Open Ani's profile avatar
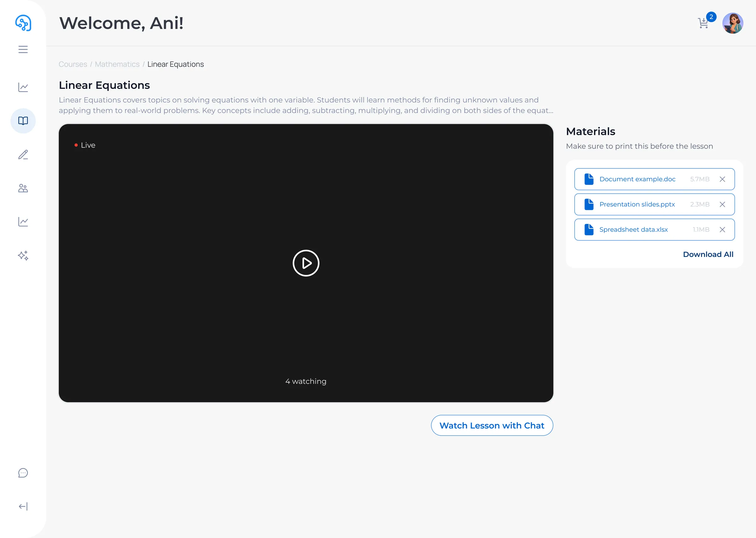 click(732, 23)
